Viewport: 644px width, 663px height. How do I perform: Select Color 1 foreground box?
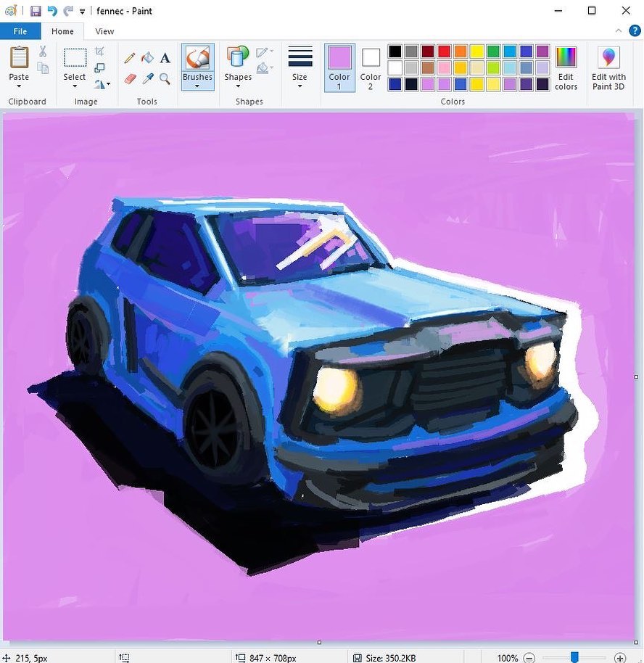[x=339, y=67]
